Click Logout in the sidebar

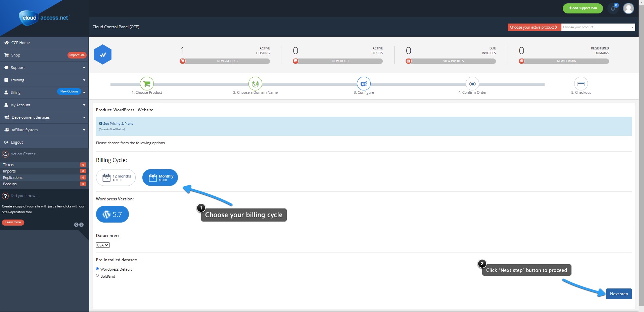pyautogui.click(x=44, y=142)
